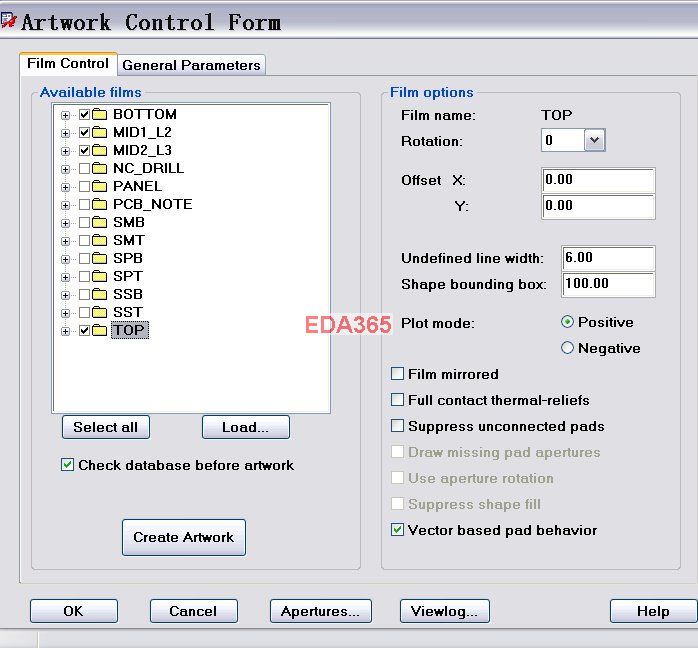Click the Load... button
The width and height of the screenshot is (698, 648).
246,427
